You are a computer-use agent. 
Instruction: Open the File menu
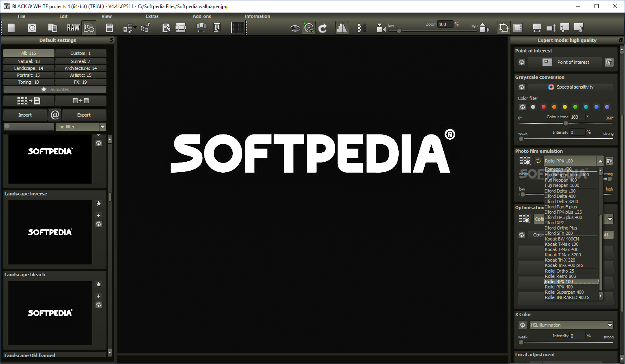22,16
